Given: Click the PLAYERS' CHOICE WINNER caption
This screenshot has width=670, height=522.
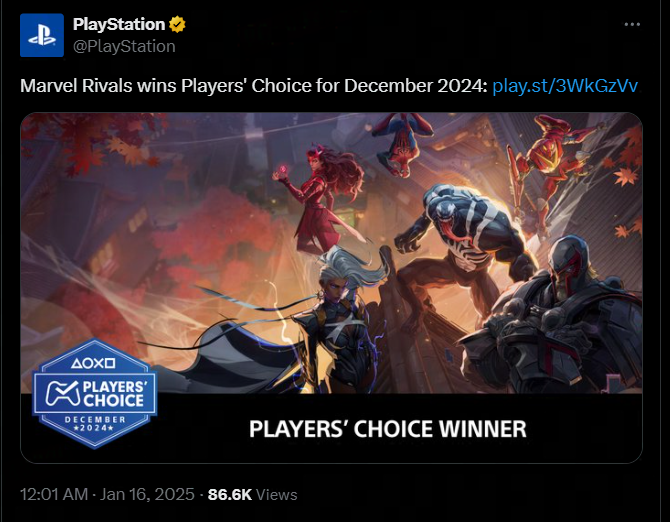Looking at the screenshot, I should pyautogui.click(x=388, y=429).
